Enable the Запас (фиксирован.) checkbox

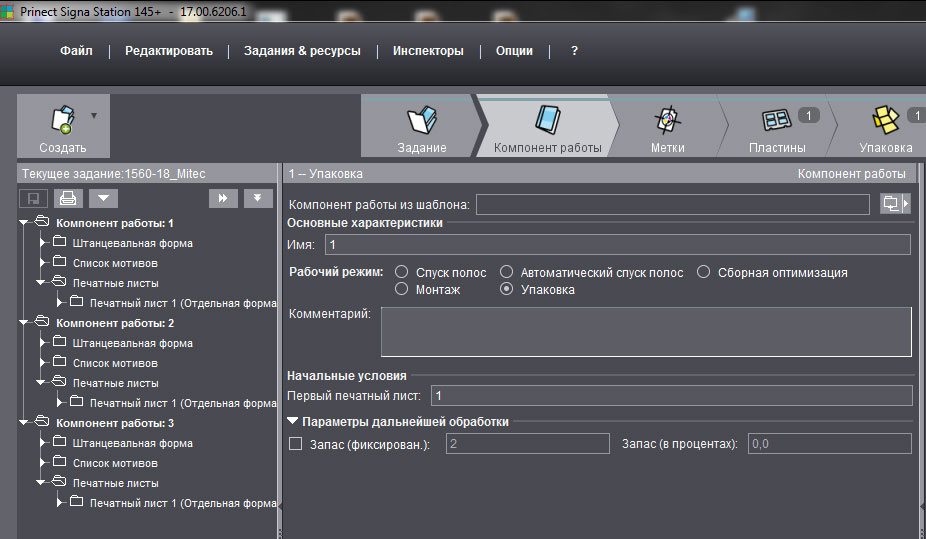pos(295,443)
